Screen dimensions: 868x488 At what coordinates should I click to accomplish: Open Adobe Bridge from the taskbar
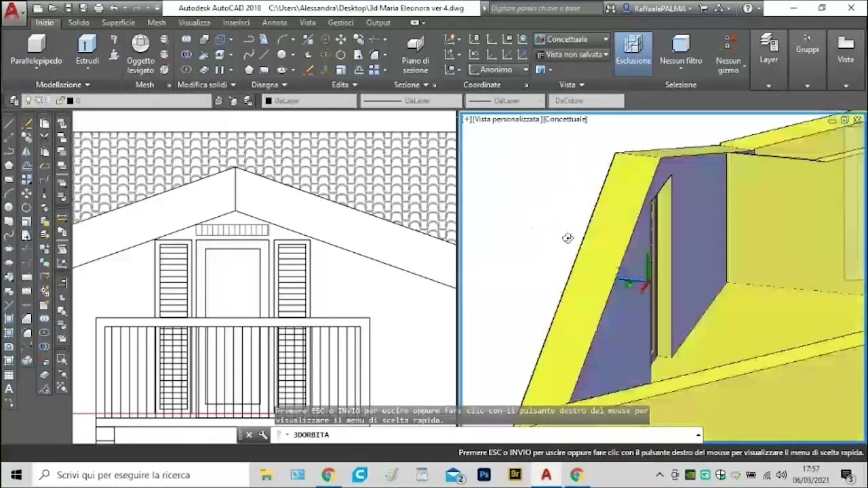tap(515, 474)
